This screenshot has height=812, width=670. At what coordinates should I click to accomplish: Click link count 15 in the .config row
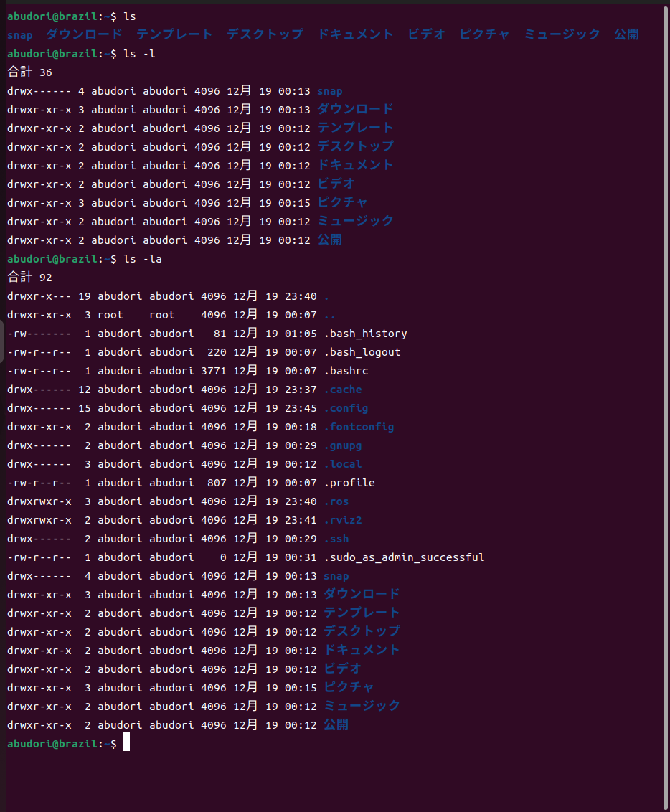(x=85, y=408)
